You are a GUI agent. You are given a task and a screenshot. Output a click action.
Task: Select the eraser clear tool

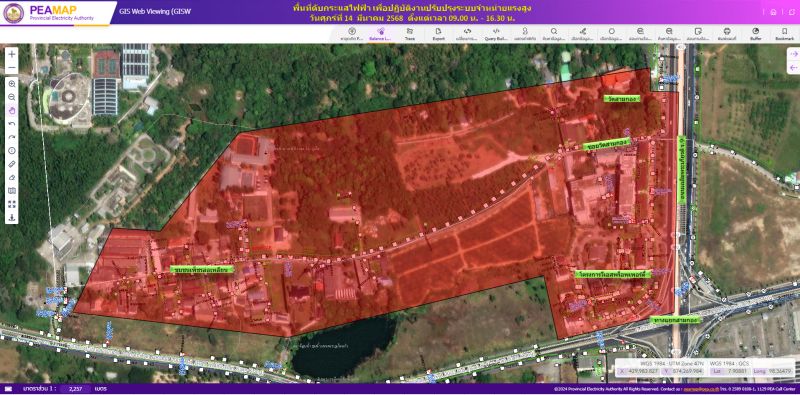12,177
